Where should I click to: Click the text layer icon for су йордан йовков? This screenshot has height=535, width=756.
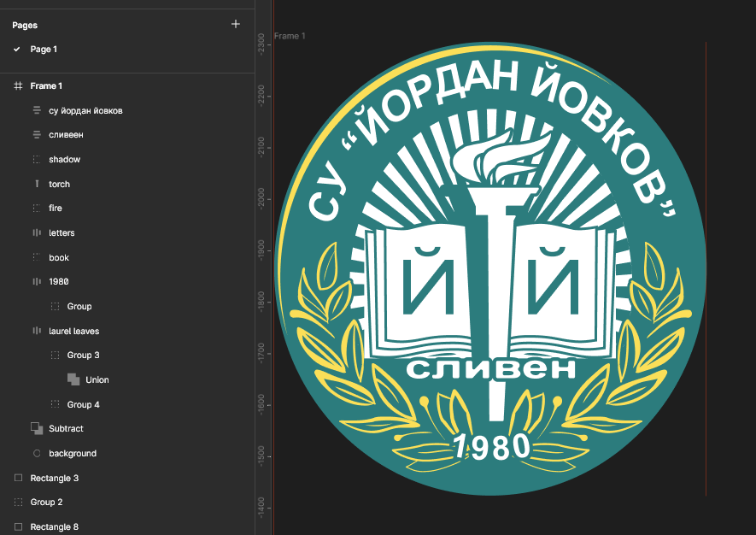click(x=37, y=110)
